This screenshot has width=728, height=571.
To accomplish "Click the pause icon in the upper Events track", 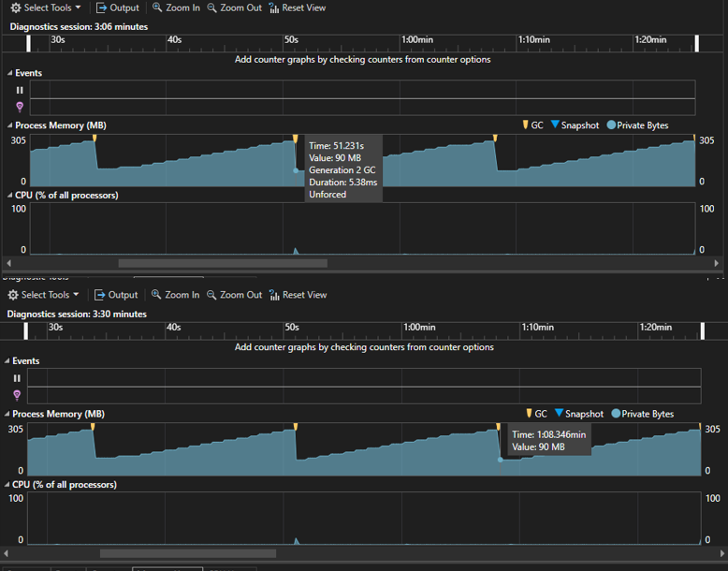I will click(x=20, y=91).
